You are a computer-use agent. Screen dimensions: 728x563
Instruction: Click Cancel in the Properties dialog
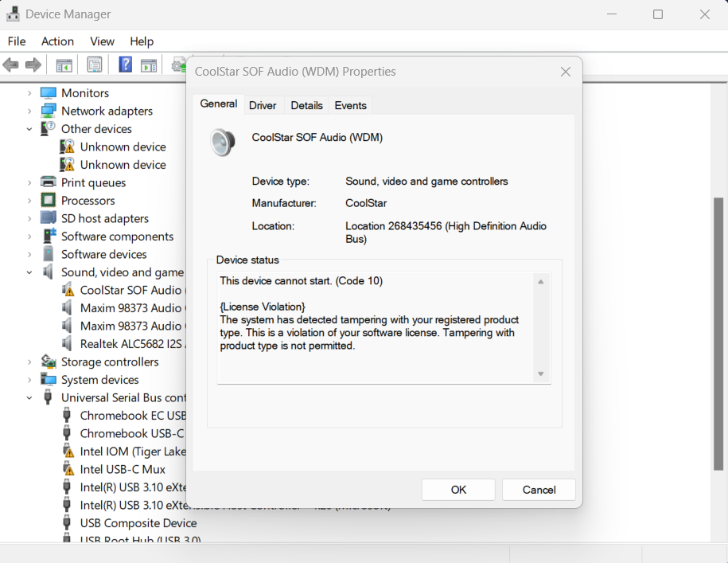click(539, 490)
